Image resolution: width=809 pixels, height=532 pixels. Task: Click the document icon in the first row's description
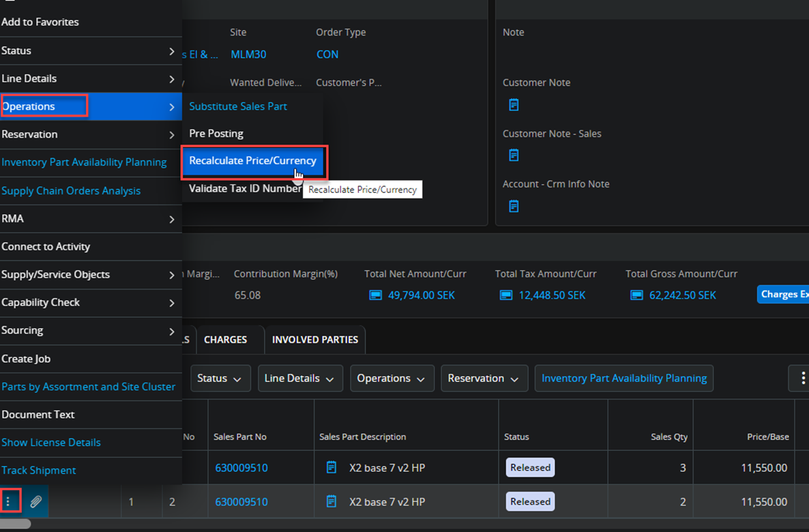332,468
